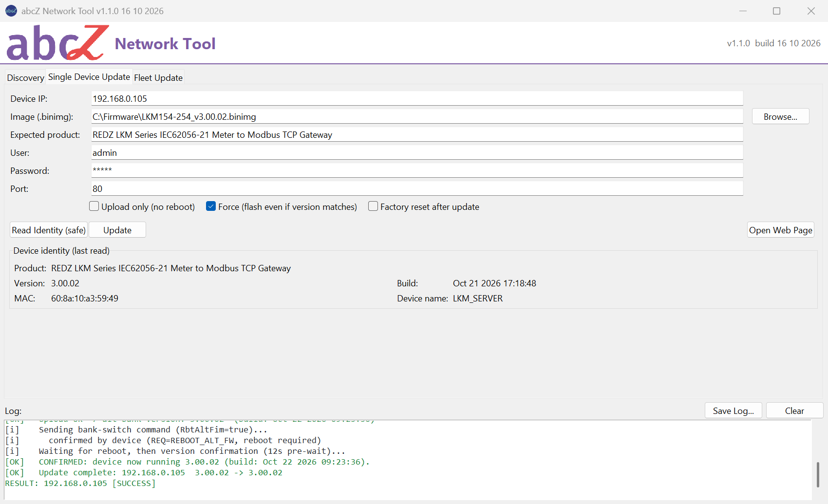Click the MAC value 60:8a:10:a3:59:49

[x=85, y=298]
